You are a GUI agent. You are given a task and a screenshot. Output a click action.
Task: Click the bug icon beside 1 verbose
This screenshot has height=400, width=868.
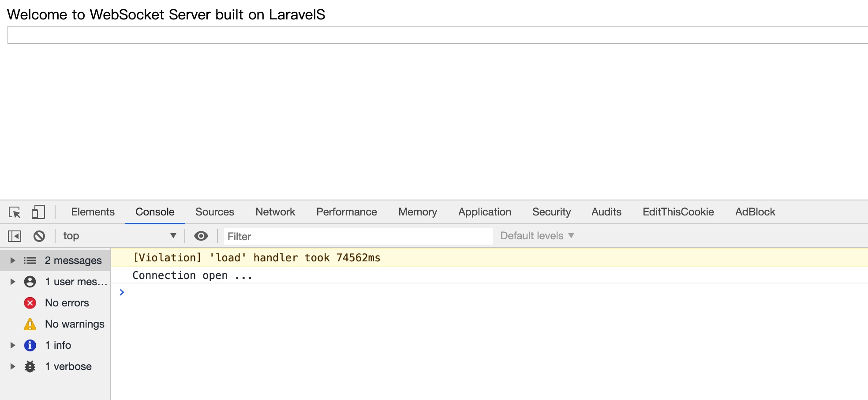pos(30,366)
